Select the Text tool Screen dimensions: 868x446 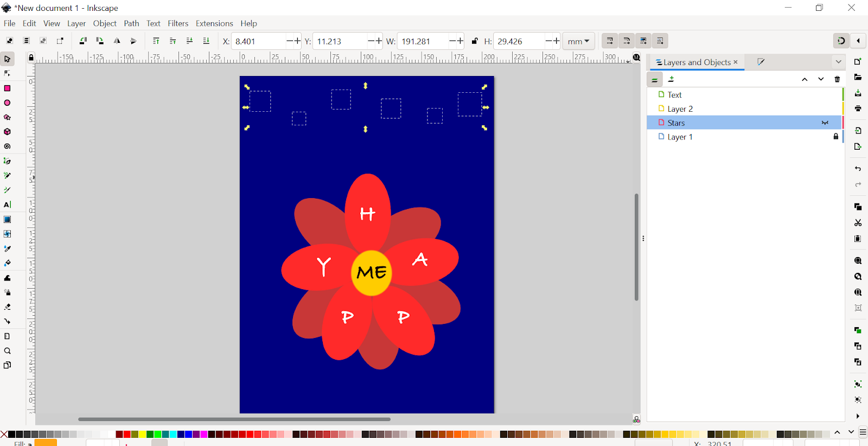[x=7, y=205]
